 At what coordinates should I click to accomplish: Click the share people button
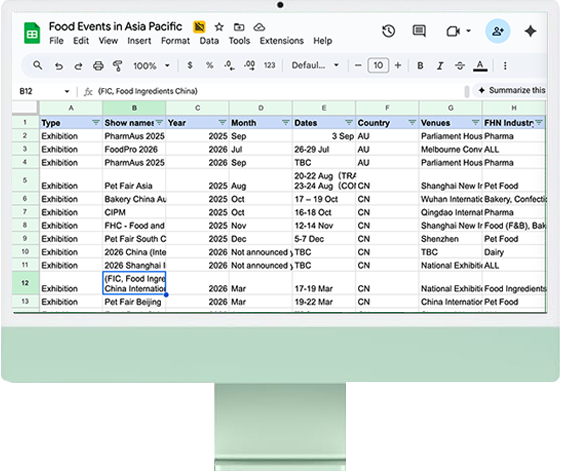497,31
